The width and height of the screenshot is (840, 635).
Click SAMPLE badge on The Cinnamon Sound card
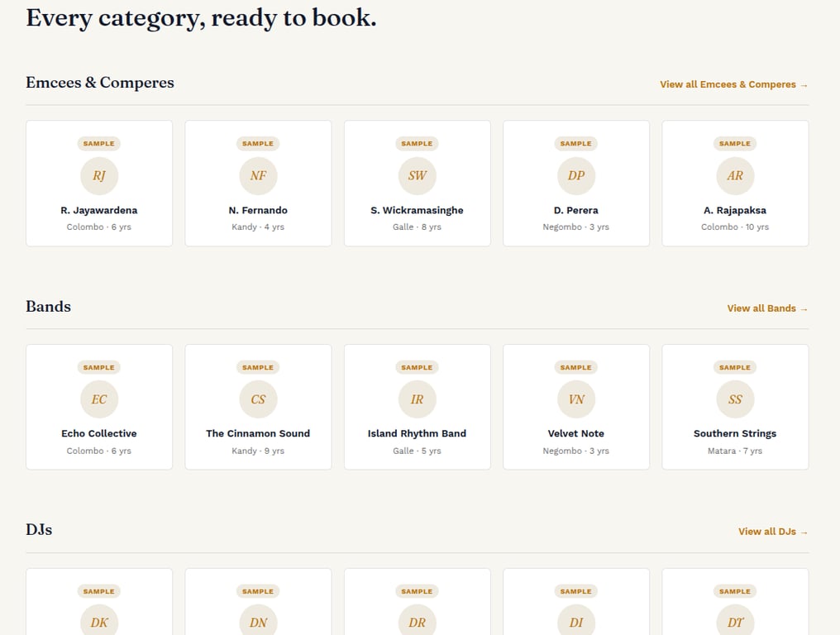pos(258,368)
